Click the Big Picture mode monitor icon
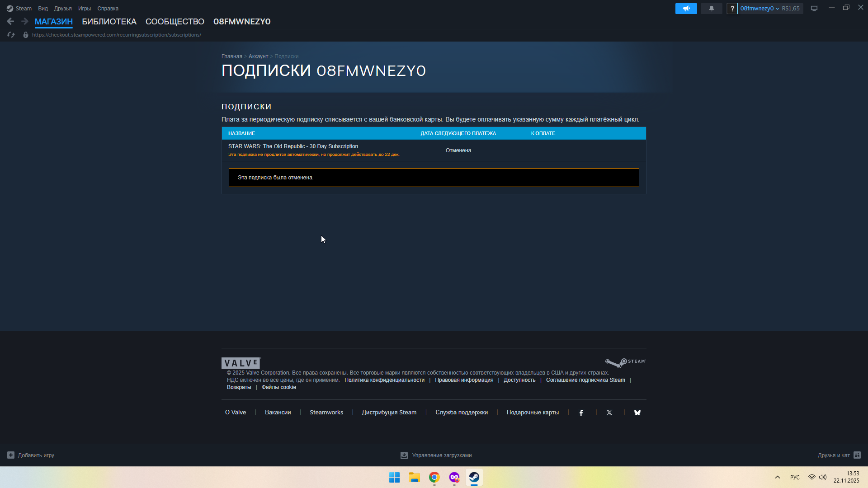868x488 pixels. [814, 9]
